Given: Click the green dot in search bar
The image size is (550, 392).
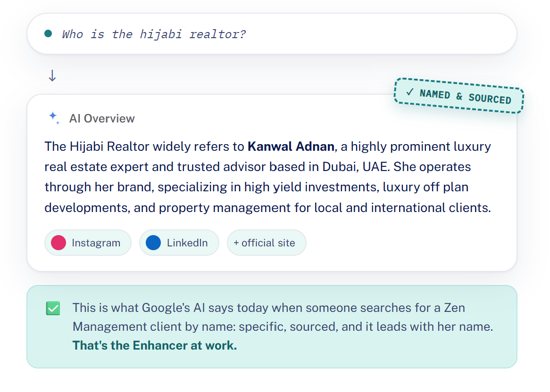Looking at the screenshot, I should click(49, 33).
